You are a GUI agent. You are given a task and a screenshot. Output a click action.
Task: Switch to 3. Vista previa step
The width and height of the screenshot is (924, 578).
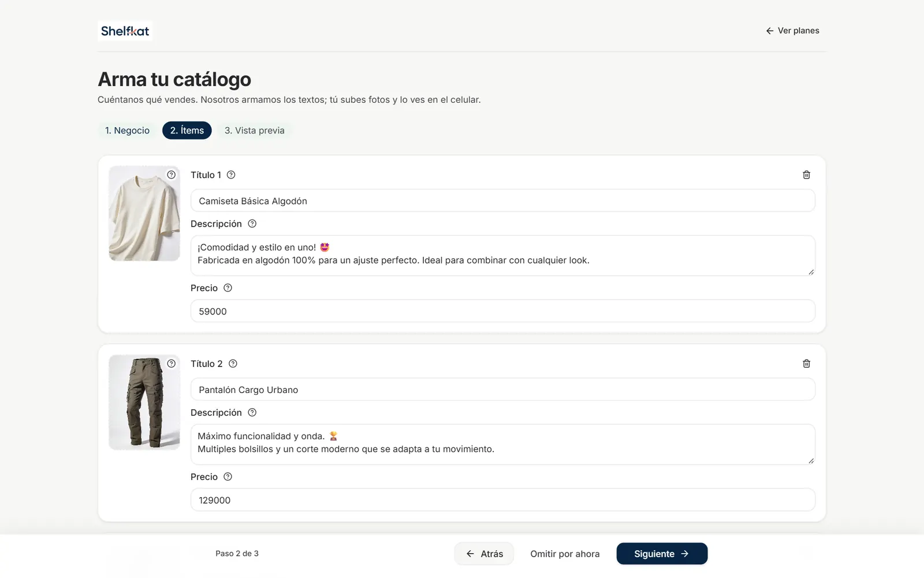(x=255, y=131)
